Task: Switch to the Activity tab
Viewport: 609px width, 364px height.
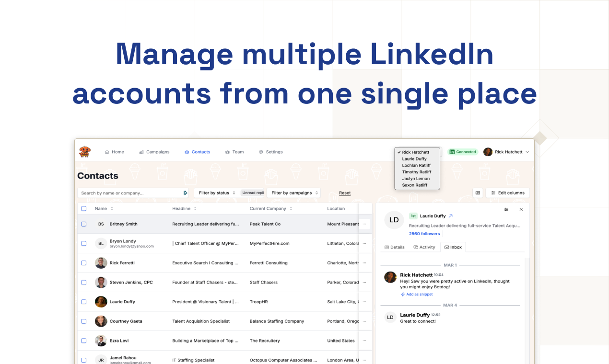Action: [x=424, y=247]
